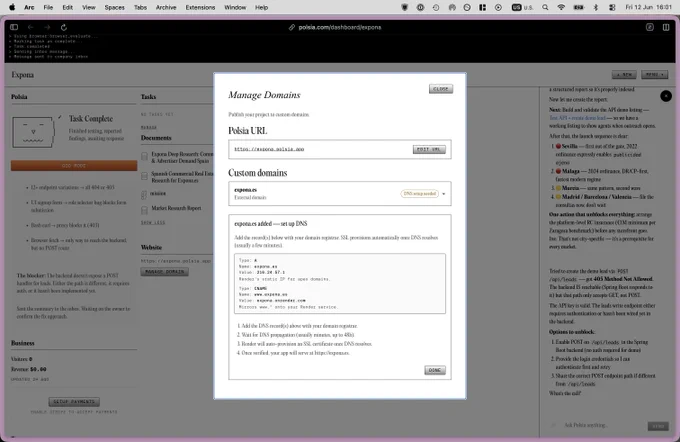Go back with the back arrow
The height and width of the screenshot is (442, 680).
[x=30, y=27]
